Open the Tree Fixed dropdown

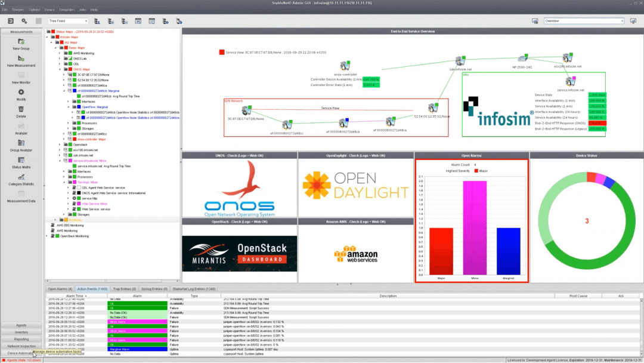tap(67, 20)
